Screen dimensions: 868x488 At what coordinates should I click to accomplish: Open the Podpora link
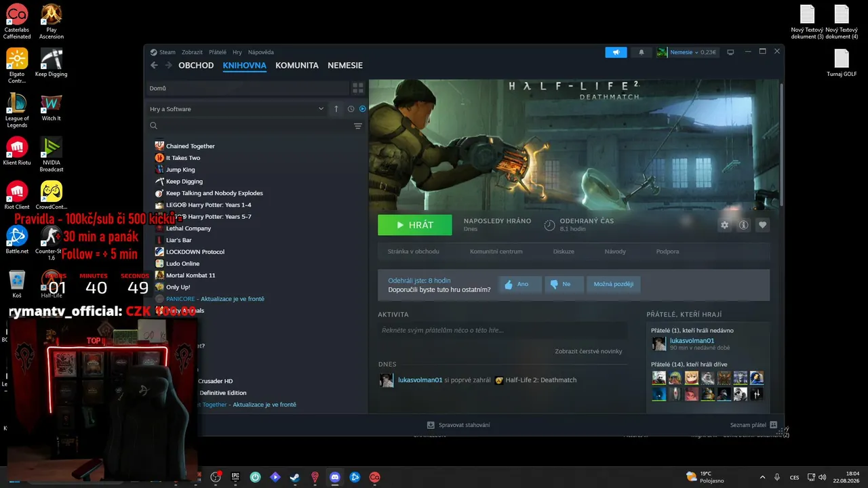(667, 251)
